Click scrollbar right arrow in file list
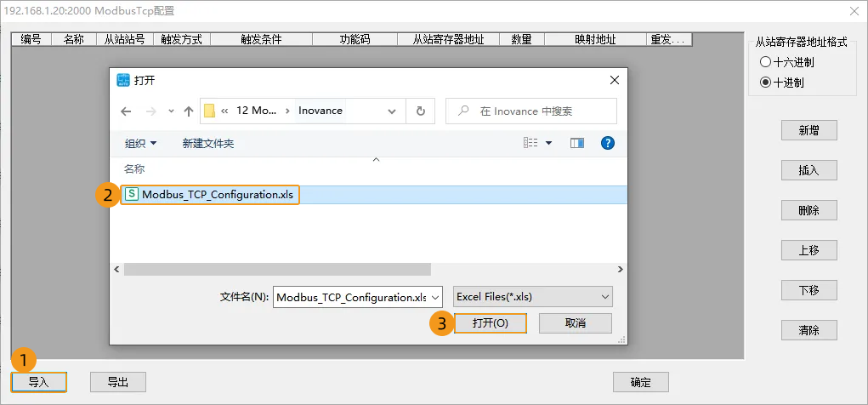 pyautogui.click(x=620, y=269)
